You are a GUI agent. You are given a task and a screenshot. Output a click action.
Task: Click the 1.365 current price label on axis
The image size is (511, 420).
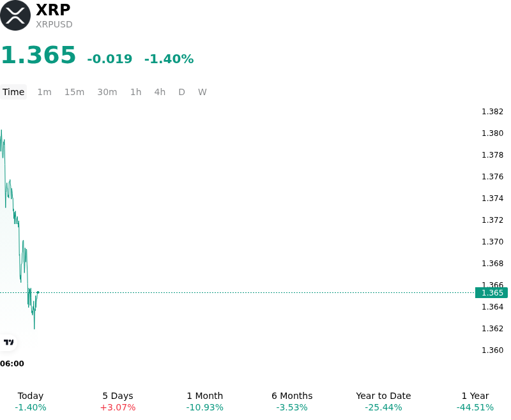pos(491,293)
